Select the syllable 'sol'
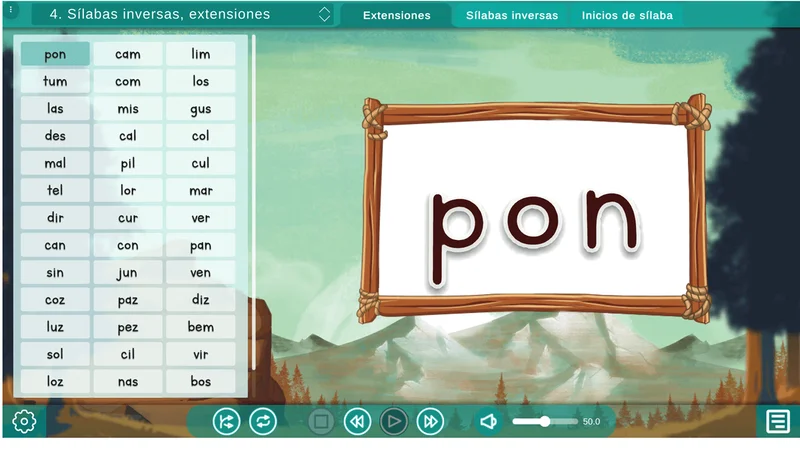Image resolution: width=800 pixels, height=450 pixels. click(55, 354)
